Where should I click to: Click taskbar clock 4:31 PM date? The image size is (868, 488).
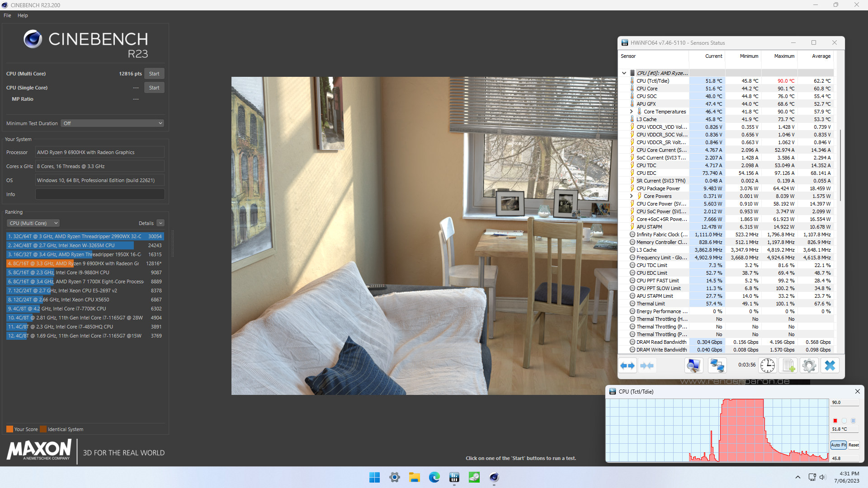(847, 477)
